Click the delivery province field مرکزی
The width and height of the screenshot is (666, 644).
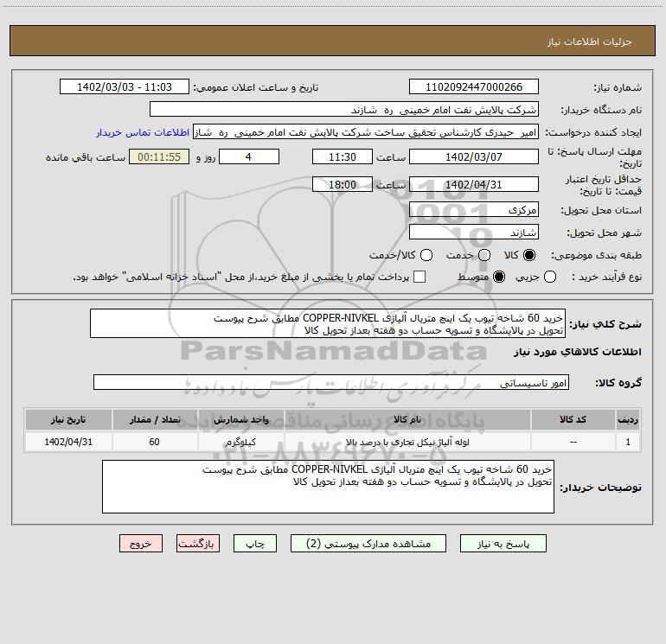click(474, 210)
